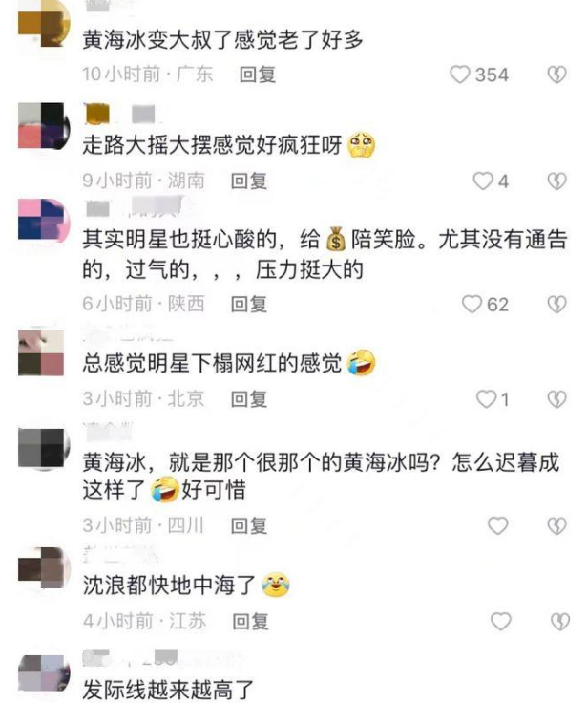
Task: Toggle dislike on the 江苏 comment
Action: [x=559, y=622]
